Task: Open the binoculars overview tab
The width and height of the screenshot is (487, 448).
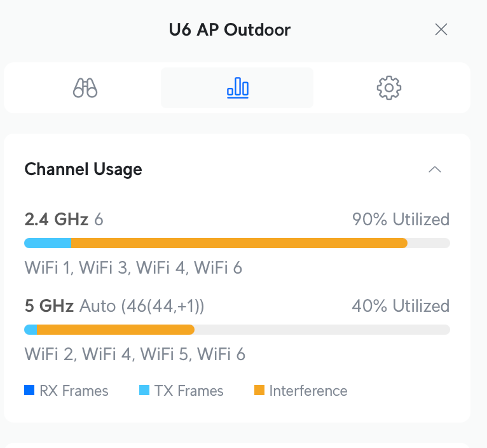Action: (85, 87)
